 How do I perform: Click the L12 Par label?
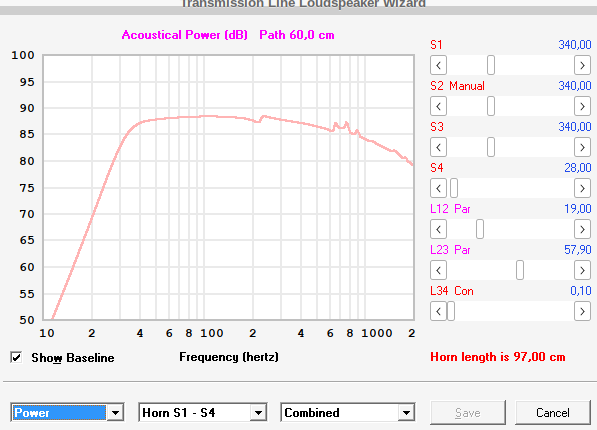(450, 209)
